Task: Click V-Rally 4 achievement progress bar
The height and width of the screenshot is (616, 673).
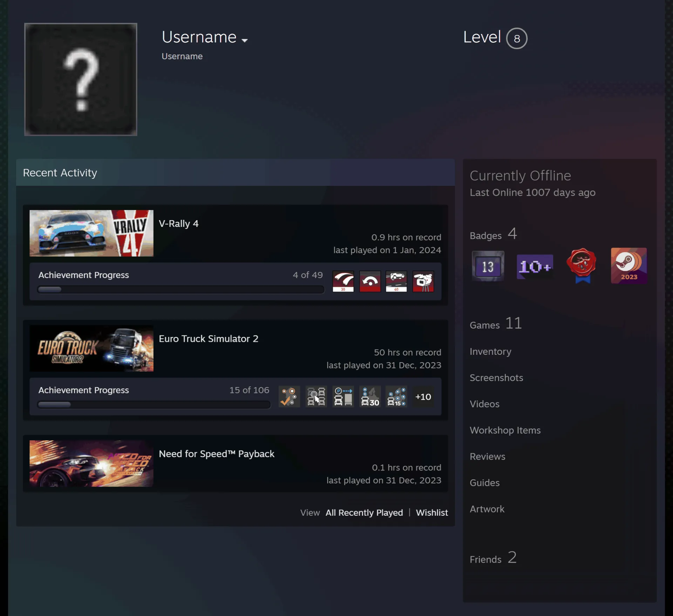Action: (x=181, y=290)
